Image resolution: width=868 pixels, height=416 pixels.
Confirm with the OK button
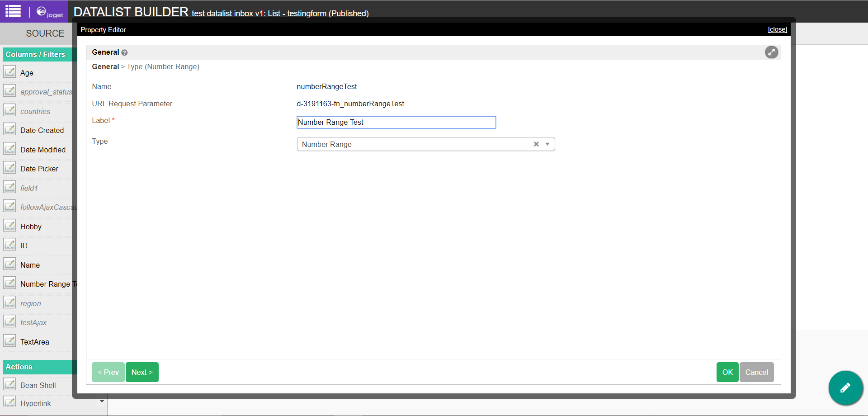[x=727, y=372]
